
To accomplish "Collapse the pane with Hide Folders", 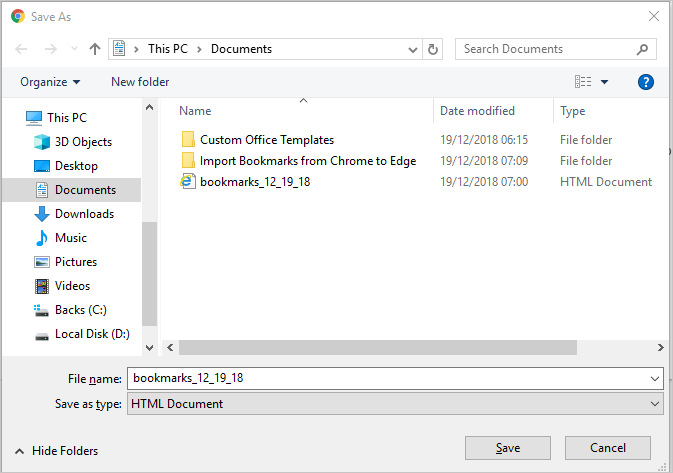I will (x=56, y=451).
